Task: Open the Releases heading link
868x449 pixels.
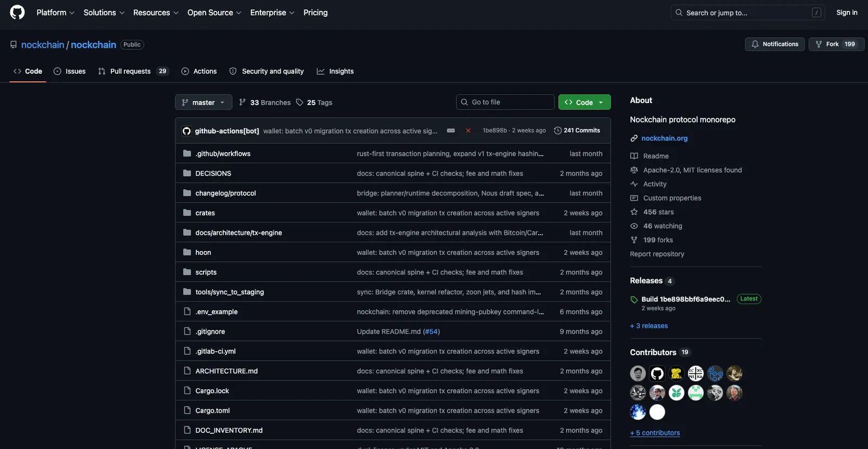Action: (x=646, y=280)
